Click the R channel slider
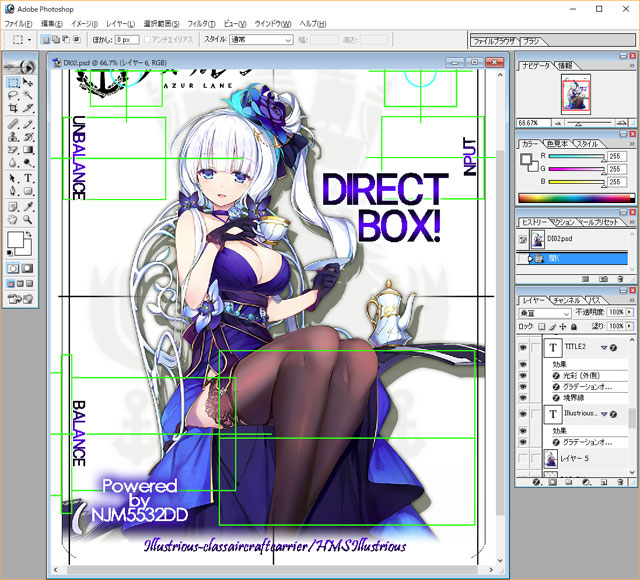The width and height of the screenshot is (640, 580). coord(576,156)
